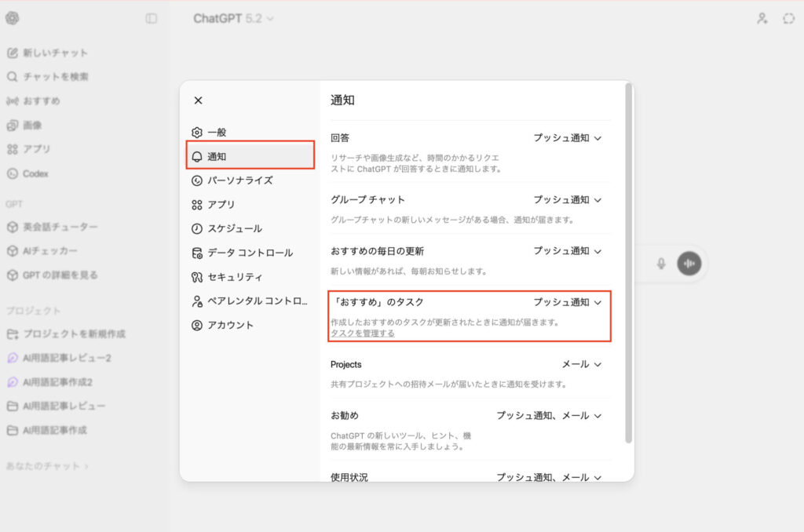
Task: Open the セキュリティ settings tab
Action: click(x=235, y=277)
